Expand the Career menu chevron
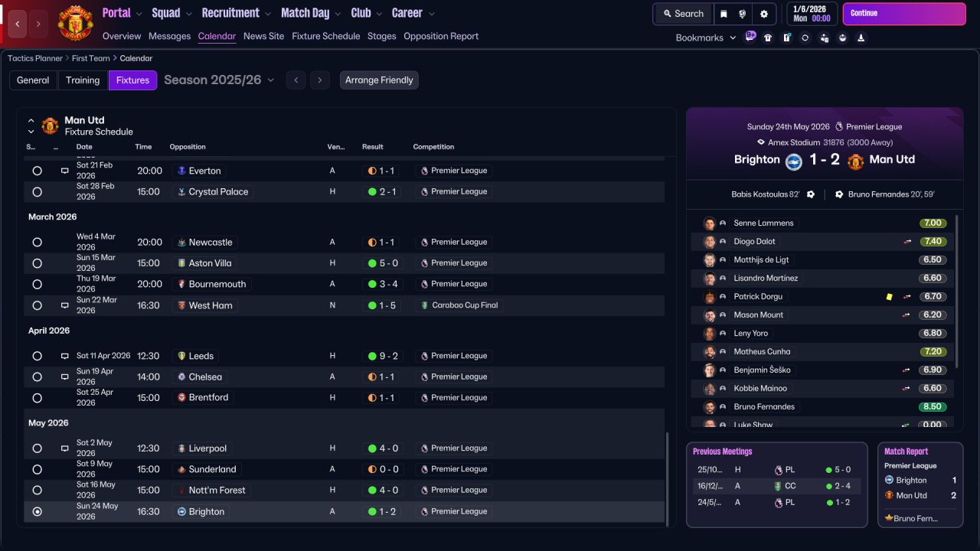Screen dimensions: 980x551 (431, 14)
